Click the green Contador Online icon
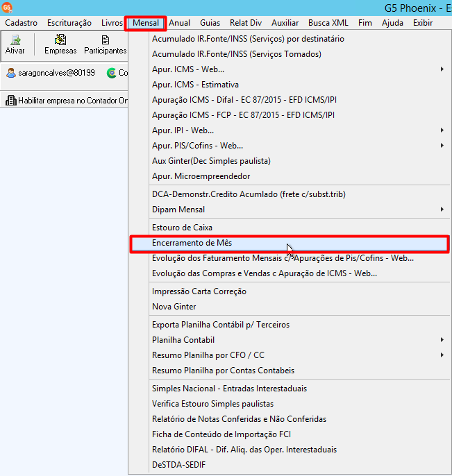The width and height of the screenshot is (452, 476). 112,73
